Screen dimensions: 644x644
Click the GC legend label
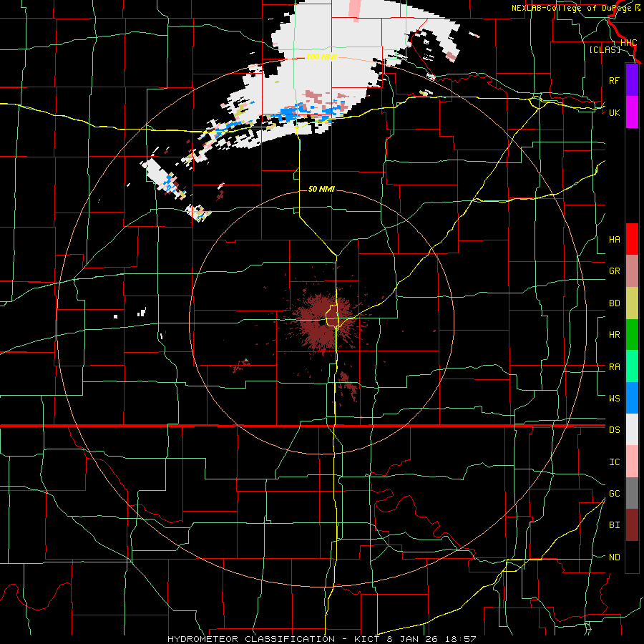(614, 493)
